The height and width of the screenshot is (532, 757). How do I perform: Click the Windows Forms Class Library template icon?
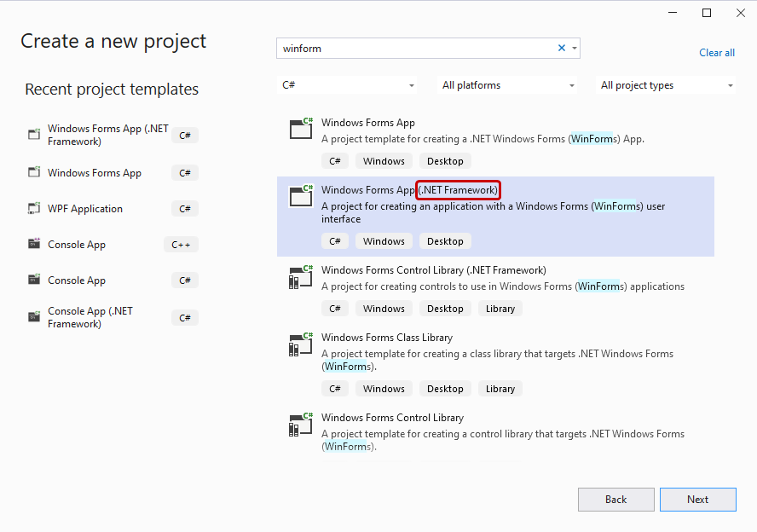click(x=300, y=344)
